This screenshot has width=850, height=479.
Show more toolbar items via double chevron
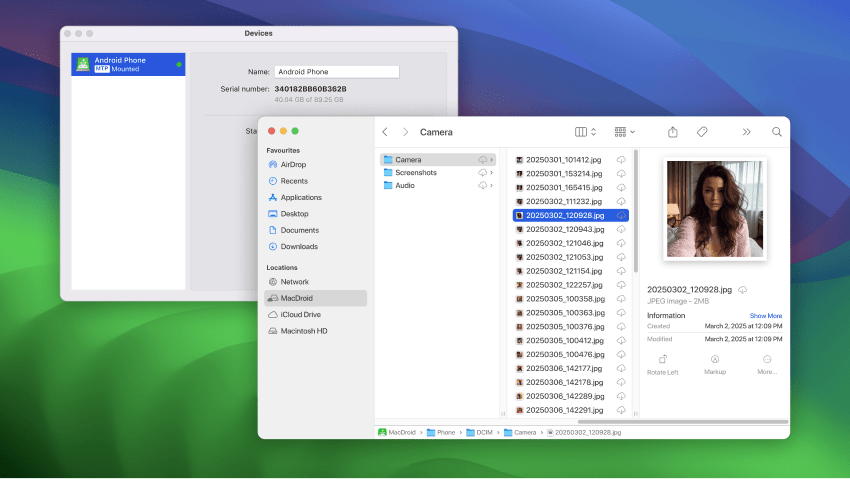coord(746,132)
